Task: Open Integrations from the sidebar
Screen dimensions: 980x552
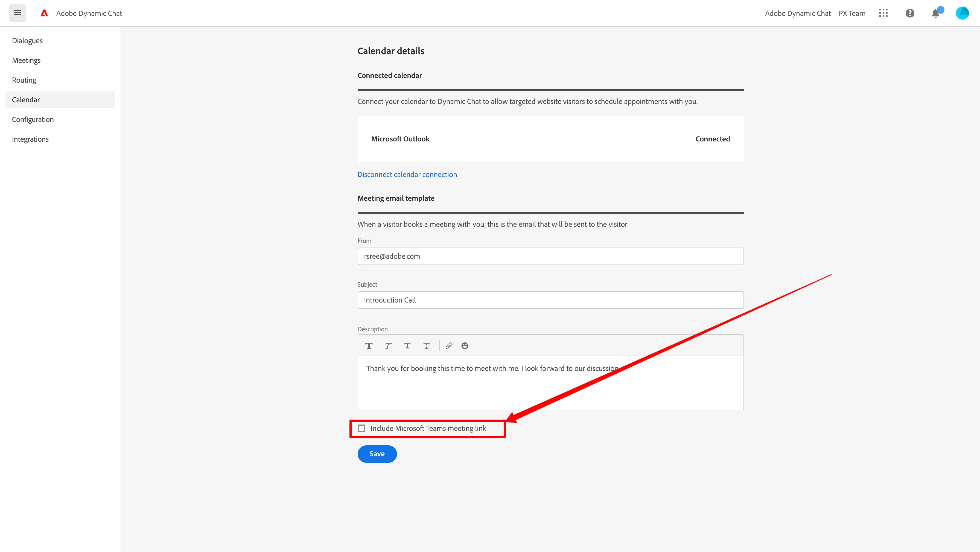Action: point(30,139)
